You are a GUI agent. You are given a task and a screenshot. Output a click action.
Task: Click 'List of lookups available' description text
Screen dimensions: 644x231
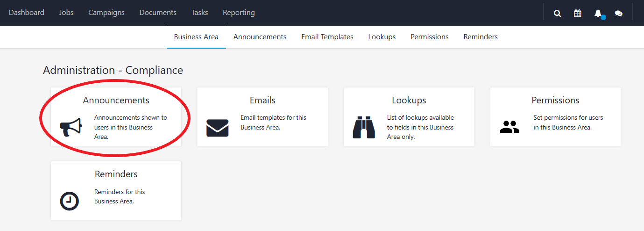click(x=421, y=127)
